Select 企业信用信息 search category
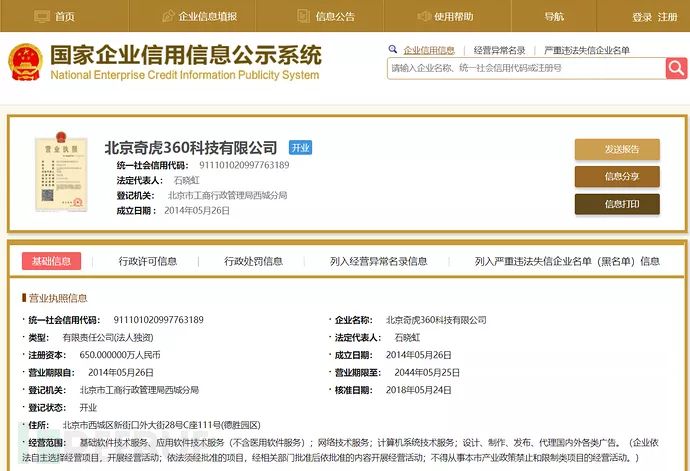Screen dimensions: 690x471 [429, 50]
